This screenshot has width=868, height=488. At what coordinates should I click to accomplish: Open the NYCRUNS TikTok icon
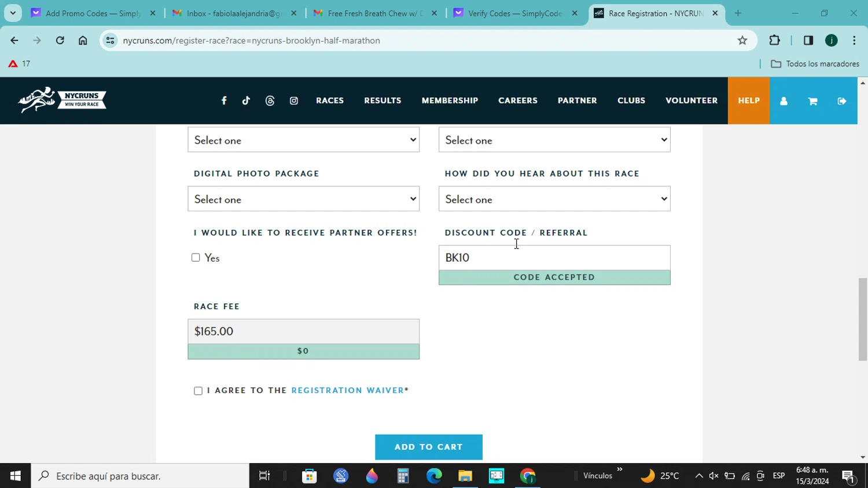point(246,101)
